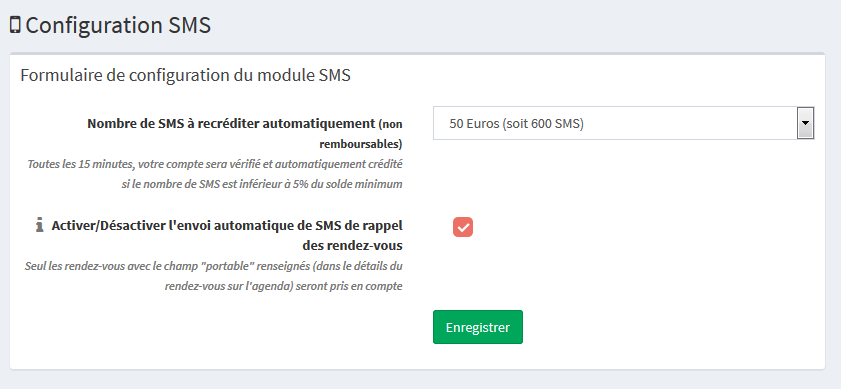
Task: Click the white checkmark in the red box
Action: tap(463, 227)
